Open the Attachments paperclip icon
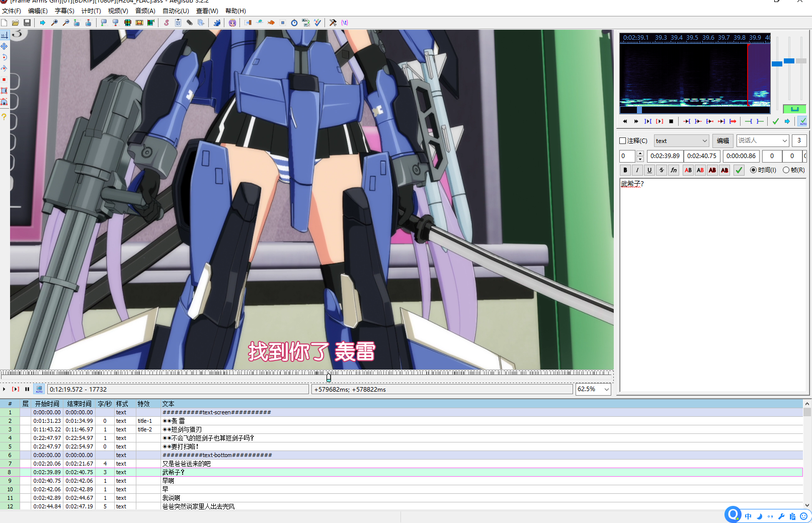This screenshot has width=812, height=523. (190, 23)
